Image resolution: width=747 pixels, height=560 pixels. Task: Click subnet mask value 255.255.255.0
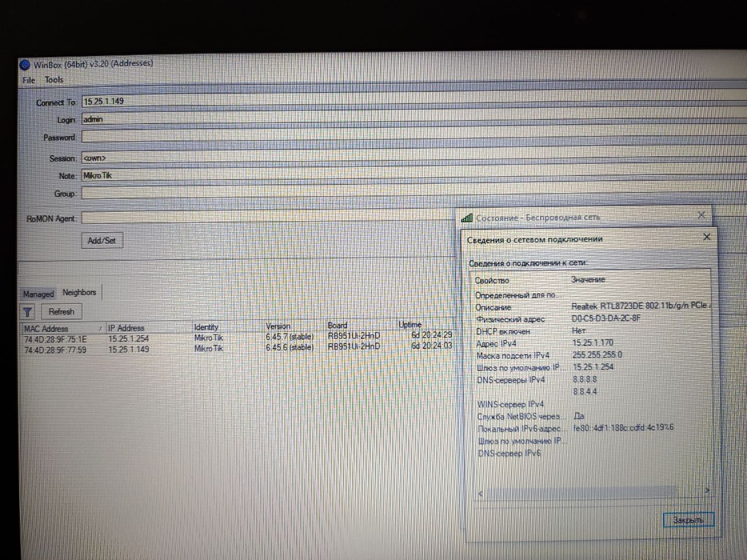coord(597,355)
